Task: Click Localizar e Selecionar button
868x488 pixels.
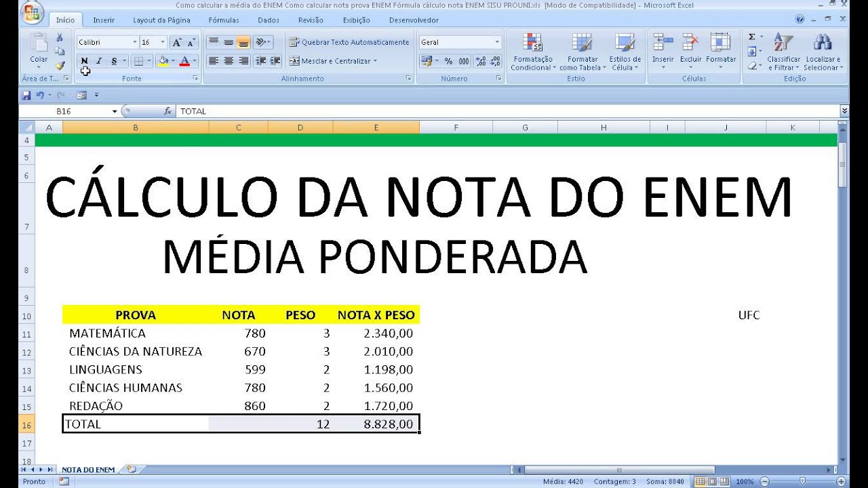Action: click(x=823, y=52)
